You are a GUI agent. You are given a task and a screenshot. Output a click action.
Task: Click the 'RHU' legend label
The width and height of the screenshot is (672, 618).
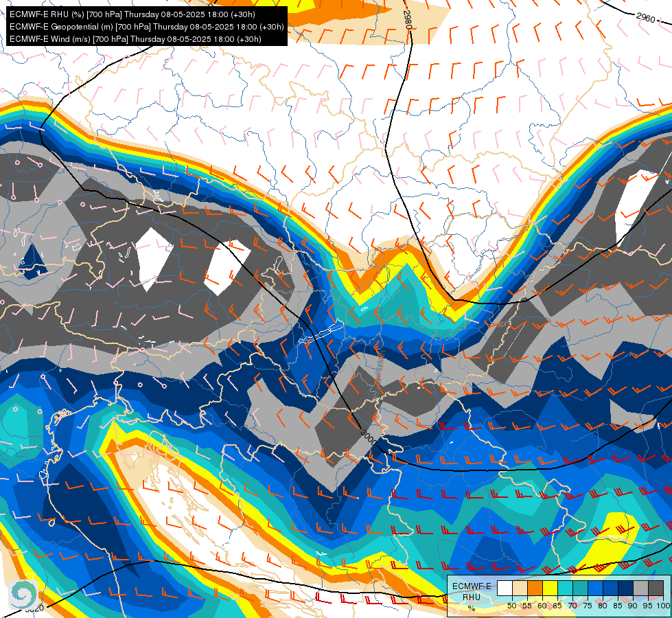(x=472, y=597)
